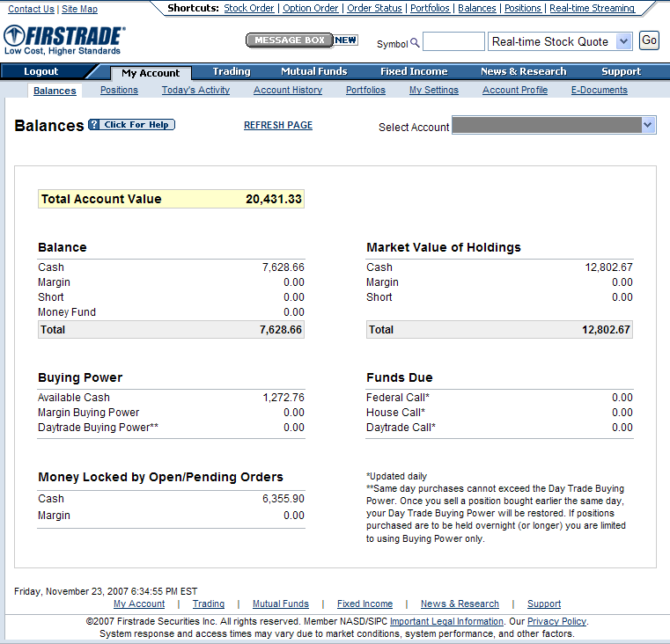Click Logout in the main navigation
Viewport: 670px width, 644px height.
pyautogui.click(x=41, y=71)
